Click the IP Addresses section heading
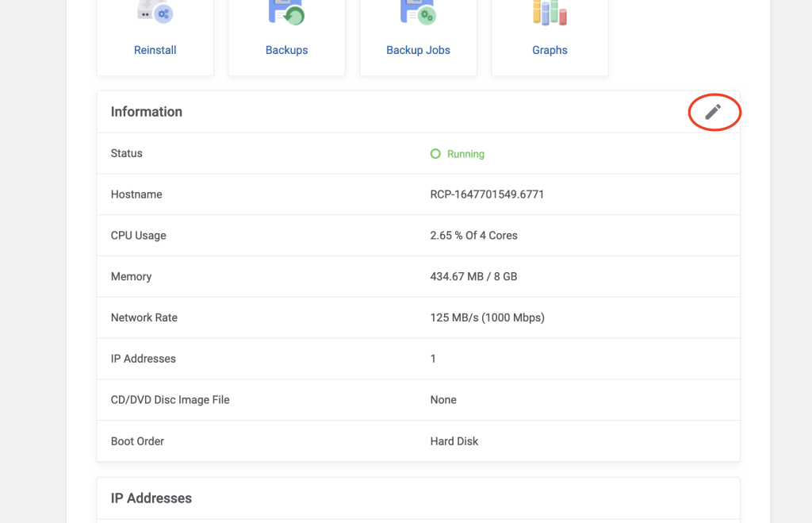The image size is (812, 523). (151, 498)
